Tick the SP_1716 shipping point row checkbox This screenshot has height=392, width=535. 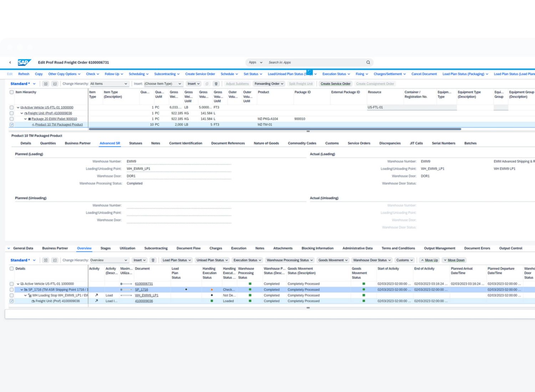(12, 290)
